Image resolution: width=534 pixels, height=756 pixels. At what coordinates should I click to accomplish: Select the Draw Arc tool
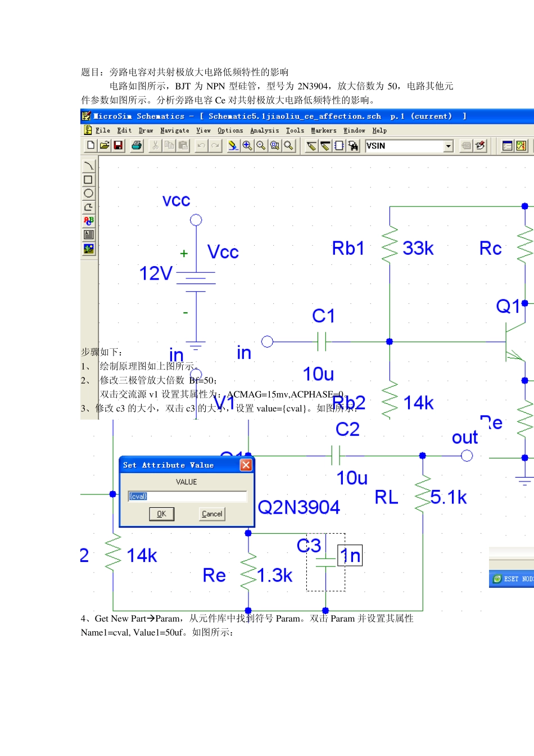[x=88, y=166]
